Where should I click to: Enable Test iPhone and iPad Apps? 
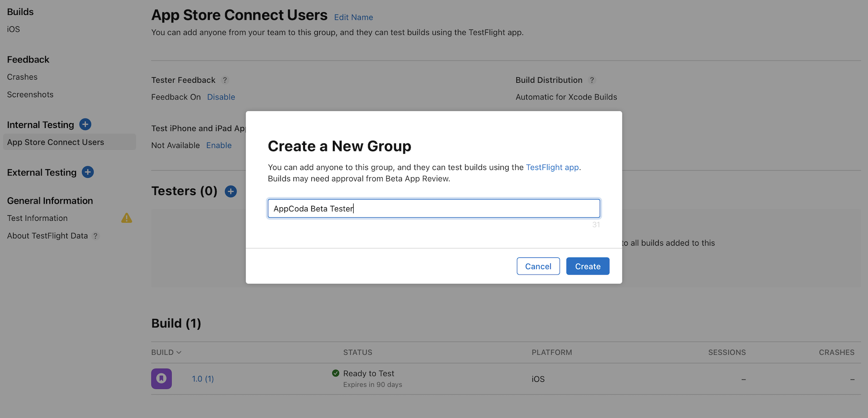pos(219,145)
